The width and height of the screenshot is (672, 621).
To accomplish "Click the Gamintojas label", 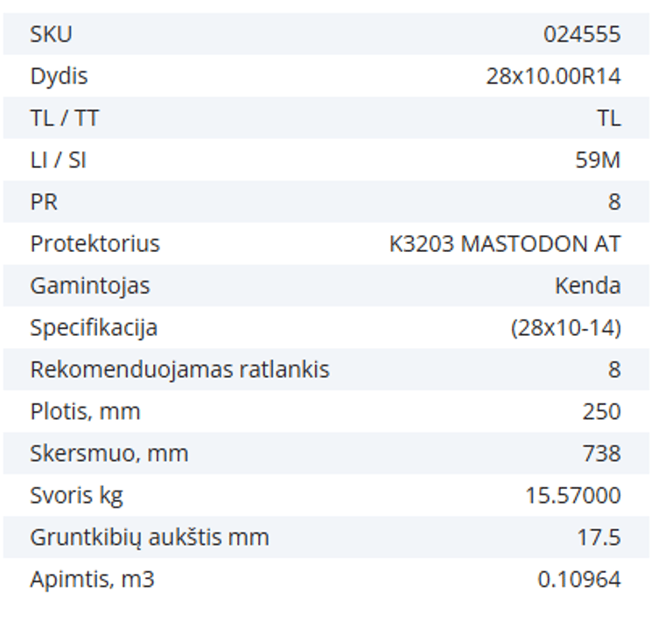I will 89,285.
